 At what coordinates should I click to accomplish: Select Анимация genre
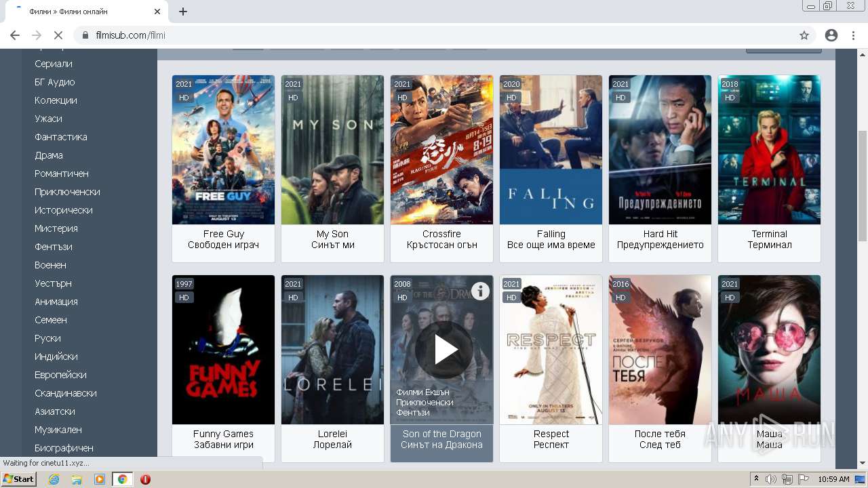tap(56, 302)
